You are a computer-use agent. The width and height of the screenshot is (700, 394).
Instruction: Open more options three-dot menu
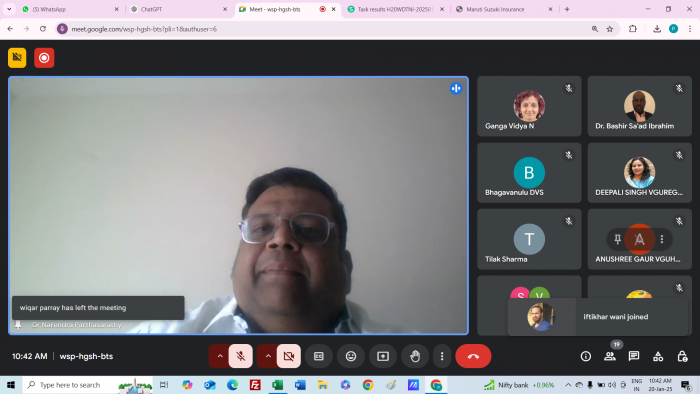tap(442, 356)
